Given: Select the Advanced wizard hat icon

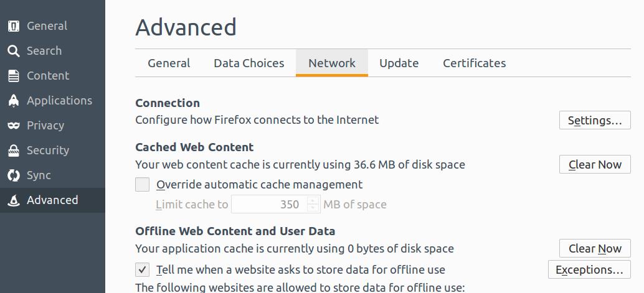Looking at the screenshot, I should click(14, 200).
